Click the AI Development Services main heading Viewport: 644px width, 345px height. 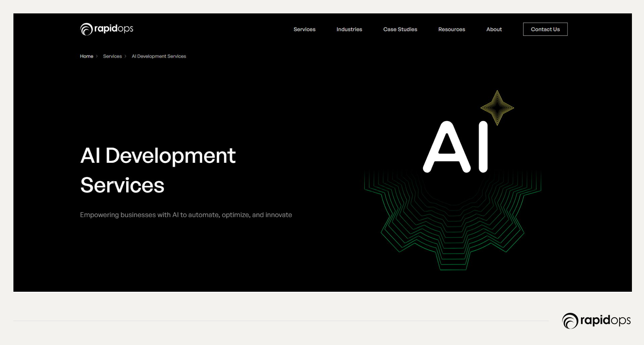(158, 170)
